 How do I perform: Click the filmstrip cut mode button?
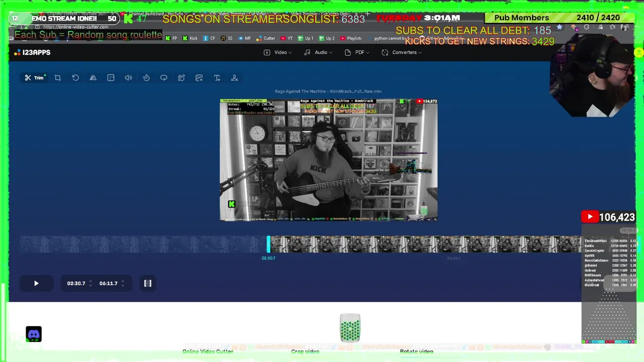(x=148, y=284)
